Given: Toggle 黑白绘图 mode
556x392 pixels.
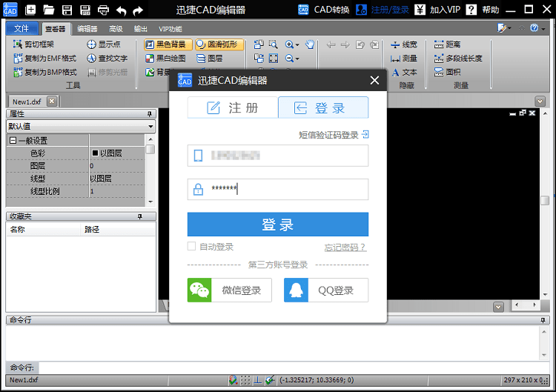Looking at the screenshot, I should pos(165,58).
